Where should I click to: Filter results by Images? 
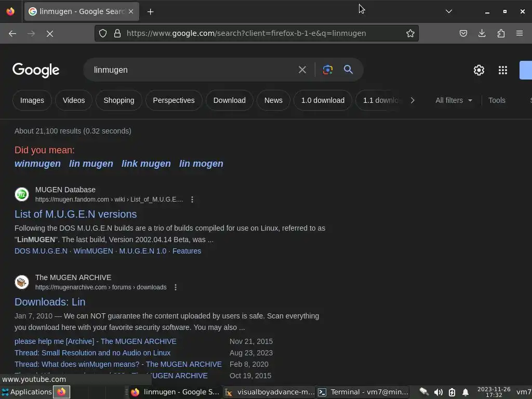tap(32, 100)
